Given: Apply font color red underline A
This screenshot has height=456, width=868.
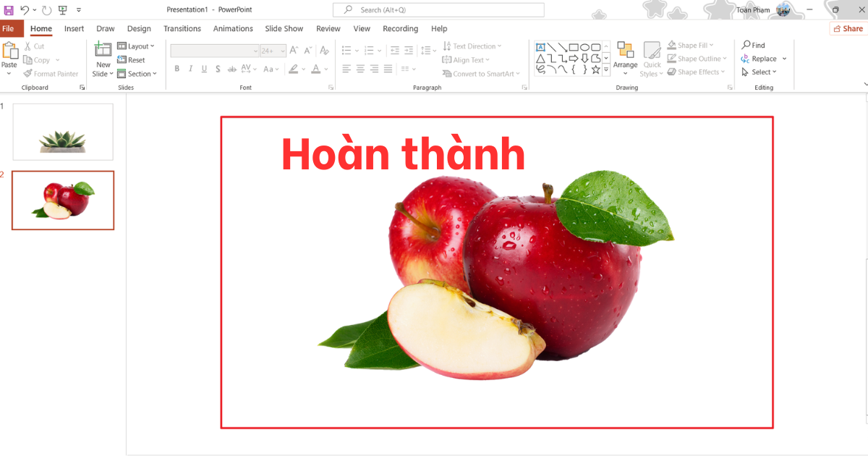Looking at the screenshot, I should (315, 69).
